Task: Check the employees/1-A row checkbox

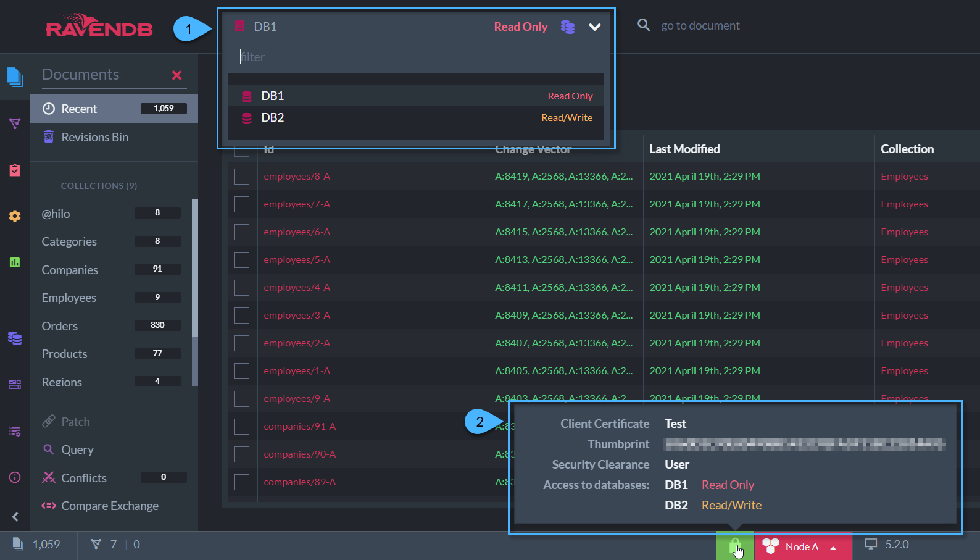Action: point(241,371)
